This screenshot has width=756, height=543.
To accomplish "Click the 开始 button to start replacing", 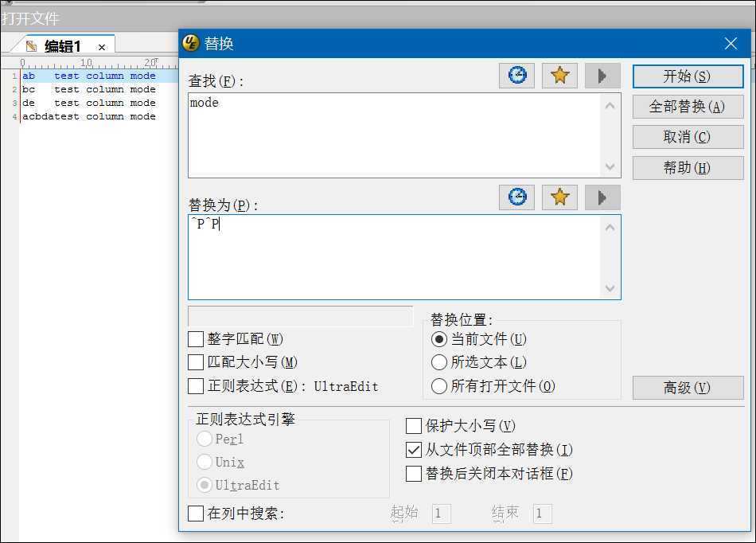I will [x=688, y=76].
